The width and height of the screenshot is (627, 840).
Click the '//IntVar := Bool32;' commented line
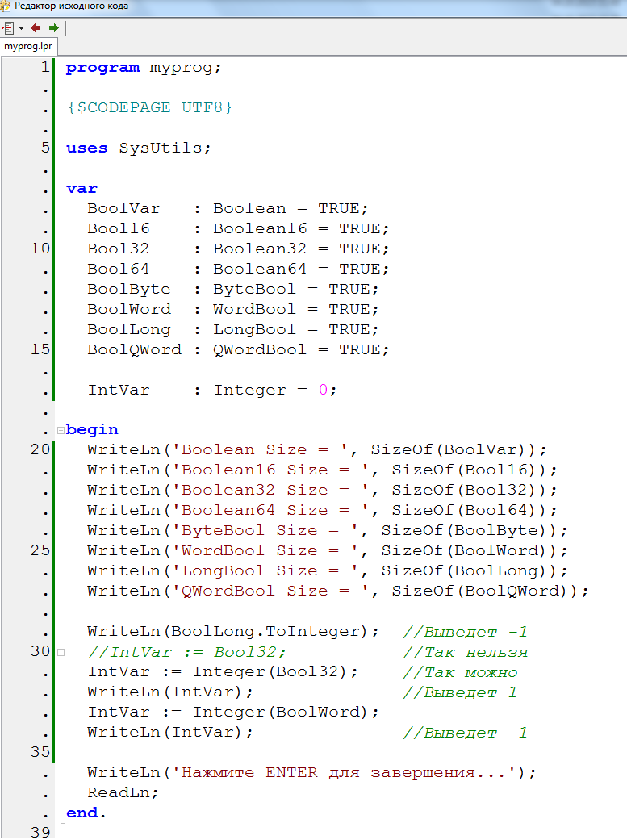coord(187,652)
